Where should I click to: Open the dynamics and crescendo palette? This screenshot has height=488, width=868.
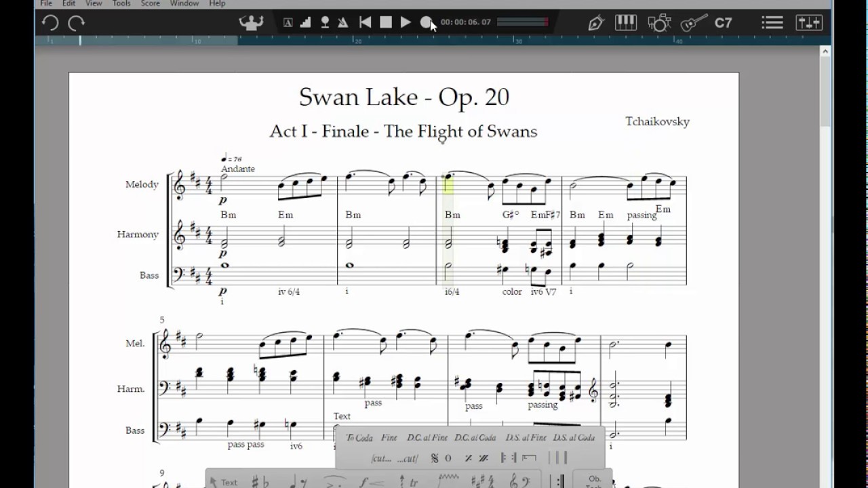pyautogui.click(x=370, y=482)
